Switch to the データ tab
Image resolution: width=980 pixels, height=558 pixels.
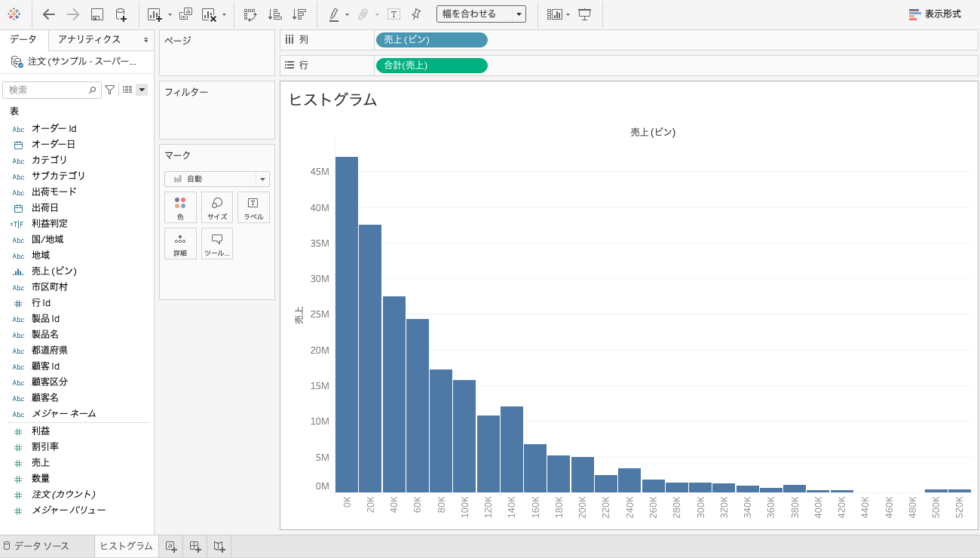(23, 39)
